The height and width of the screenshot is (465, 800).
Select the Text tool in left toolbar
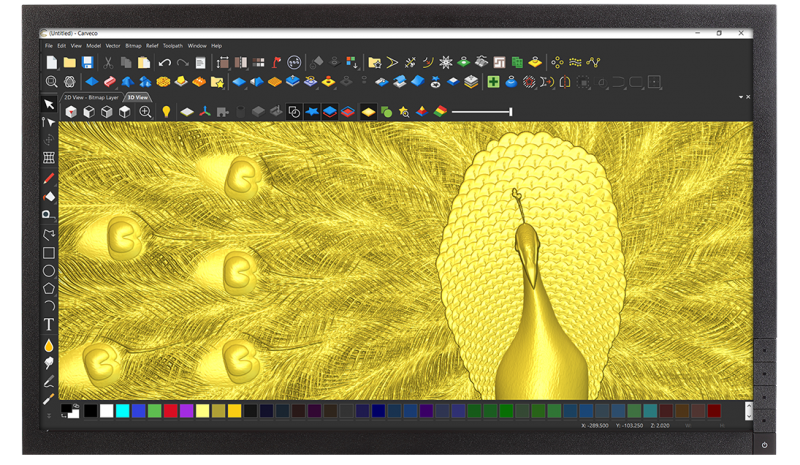[49, 325]
